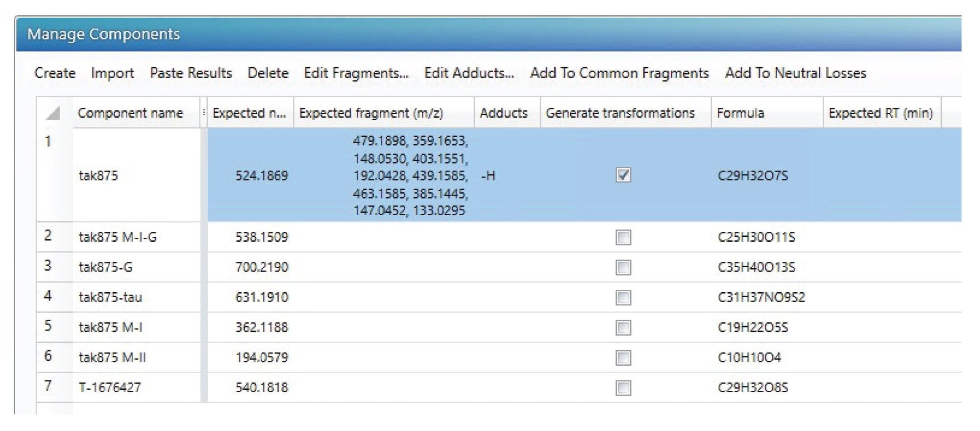The height and width of the screenshot is (431, 980).
Task: Select row 5 header for tak875 M-I
Action: (x=48, y=327)
